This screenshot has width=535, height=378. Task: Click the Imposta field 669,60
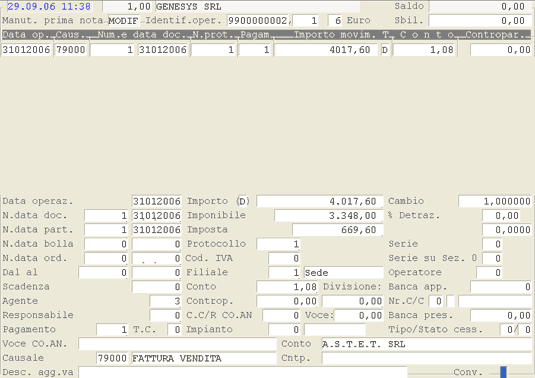point(337,230)
